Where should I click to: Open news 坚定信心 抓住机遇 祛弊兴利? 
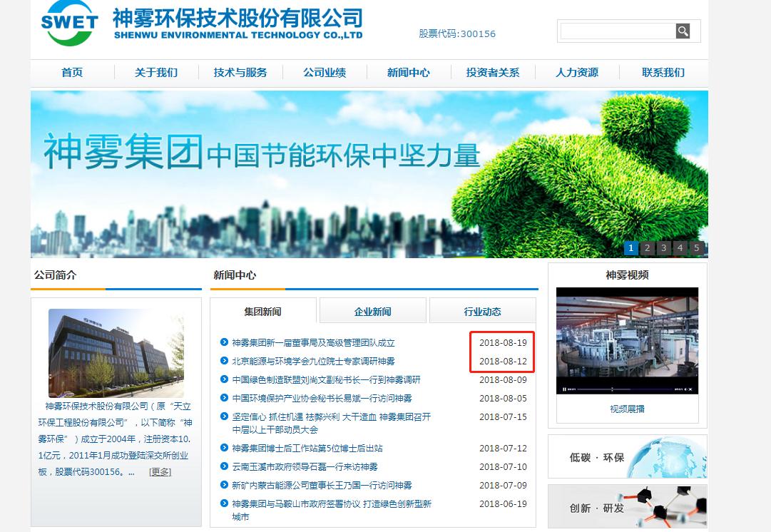(x=332, y=424)
